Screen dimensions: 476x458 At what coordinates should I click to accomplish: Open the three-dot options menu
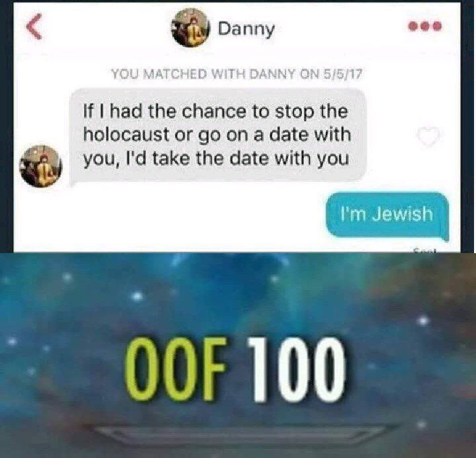click(x=424, y=26)
